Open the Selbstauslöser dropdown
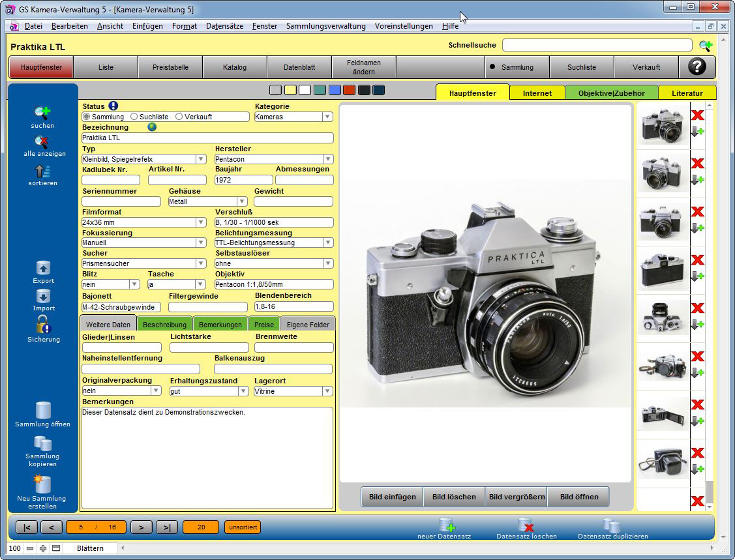This screenshot has height=560, width=735. tap(327, 263)
